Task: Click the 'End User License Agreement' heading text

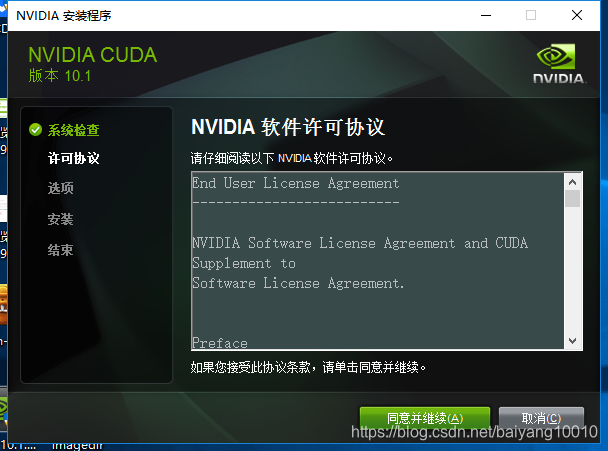Action: click(x=295, y=183)
